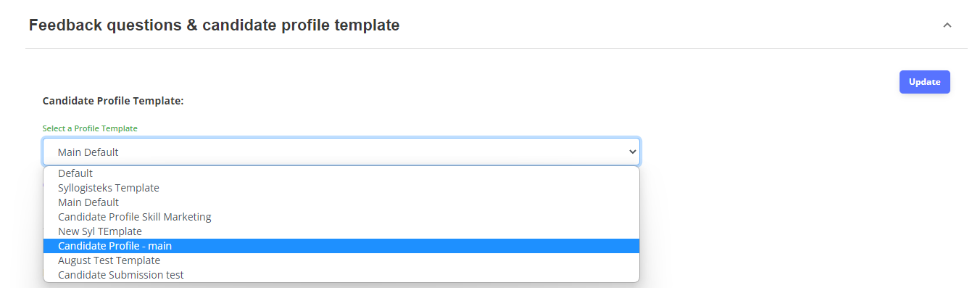Choose August Test Template from the dropdown
The image size is (980, 288).
point(341,260)
